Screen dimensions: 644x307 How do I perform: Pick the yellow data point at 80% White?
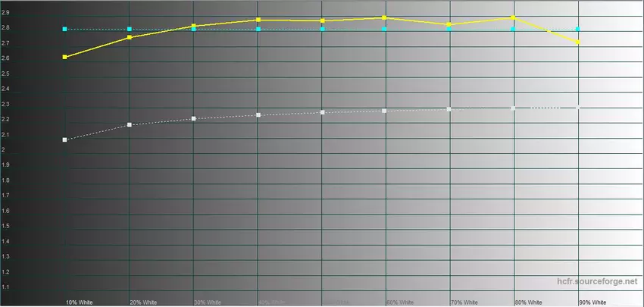pyautogui.click(x=514, y=17)
